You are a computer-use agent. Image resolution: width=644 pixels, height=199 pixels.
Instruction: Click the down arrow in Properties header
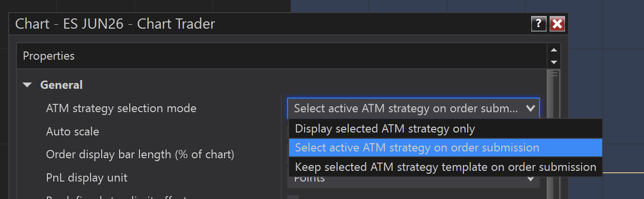554,62
